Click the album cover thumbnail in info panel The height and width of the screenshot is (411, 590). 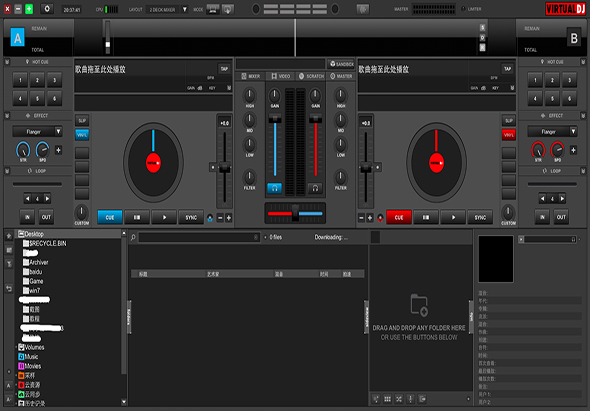[496, 259]
